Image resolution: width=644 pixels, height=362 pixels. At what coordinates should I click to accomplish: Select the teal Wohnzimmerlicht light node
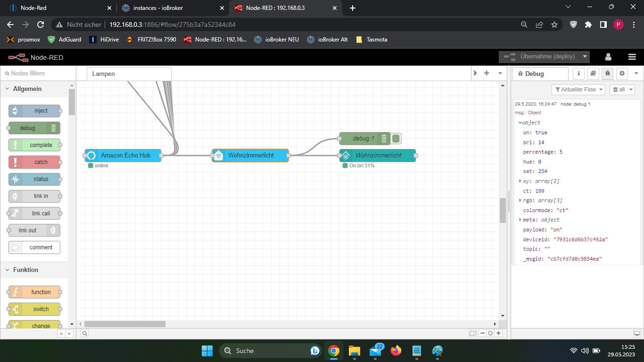[x=378, y=155]
